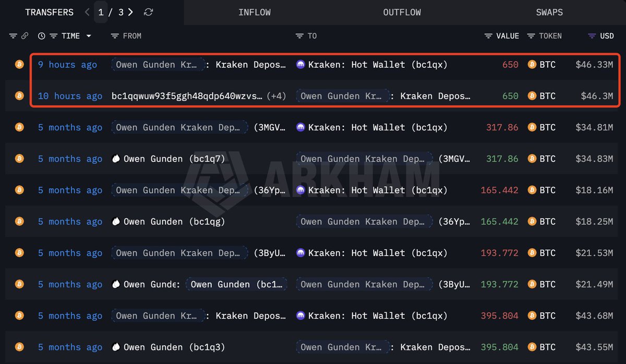Switch to the INFLOW tab
This screenshot has height=364, width=626.
(x=255, y=12)
